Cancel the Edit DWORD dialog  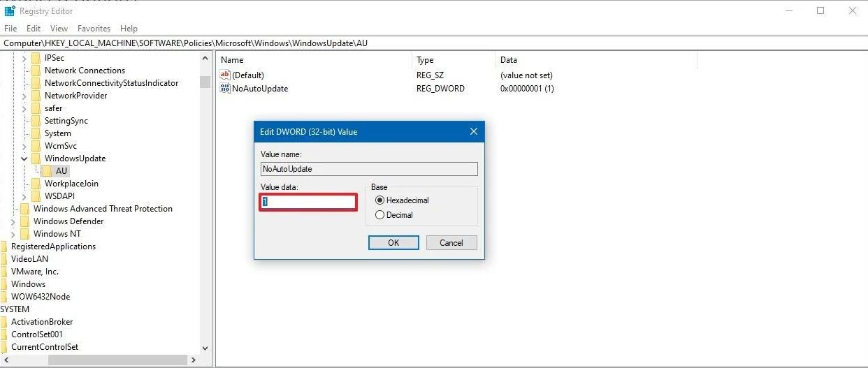point(451,242)
